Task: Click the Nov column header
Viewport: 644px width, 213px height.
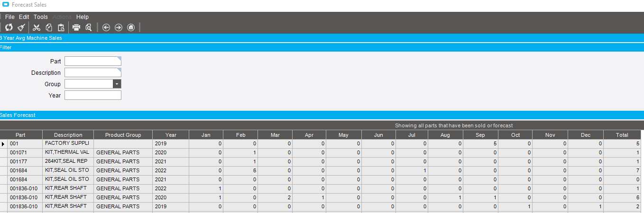Action: pyautogui.click(x=550, y=135)
